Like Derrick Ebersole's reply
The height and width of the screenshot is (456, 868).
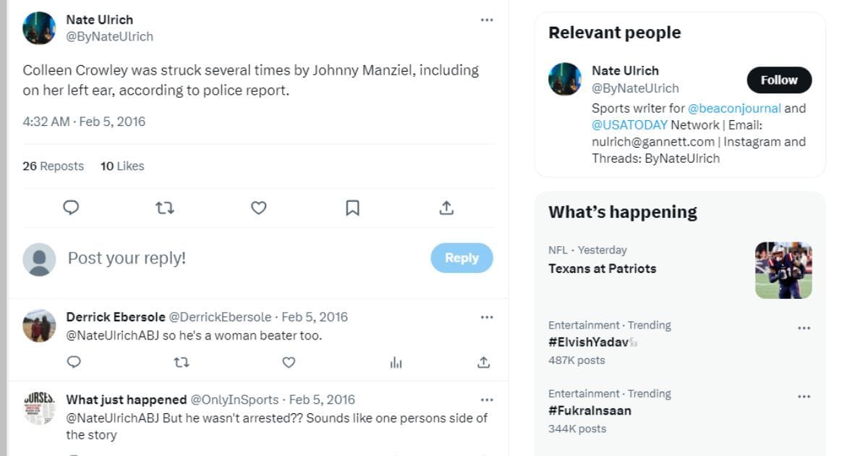[289, 362]
